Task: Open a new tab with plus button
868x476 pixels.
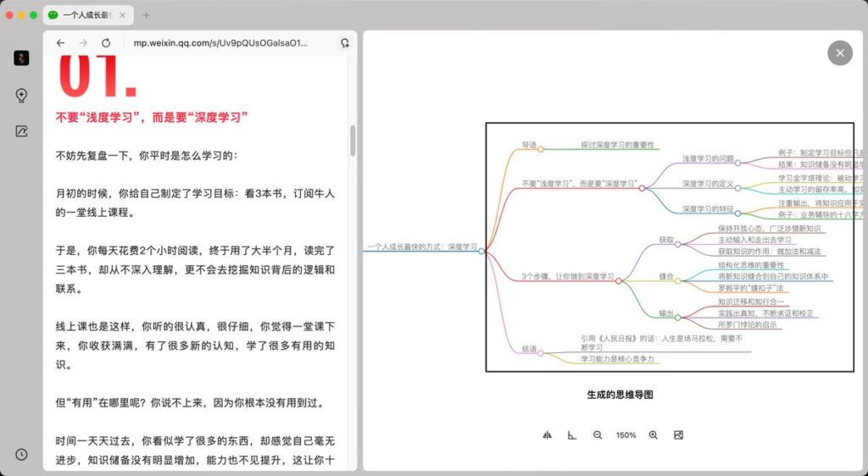Action: tap(147, 15)
